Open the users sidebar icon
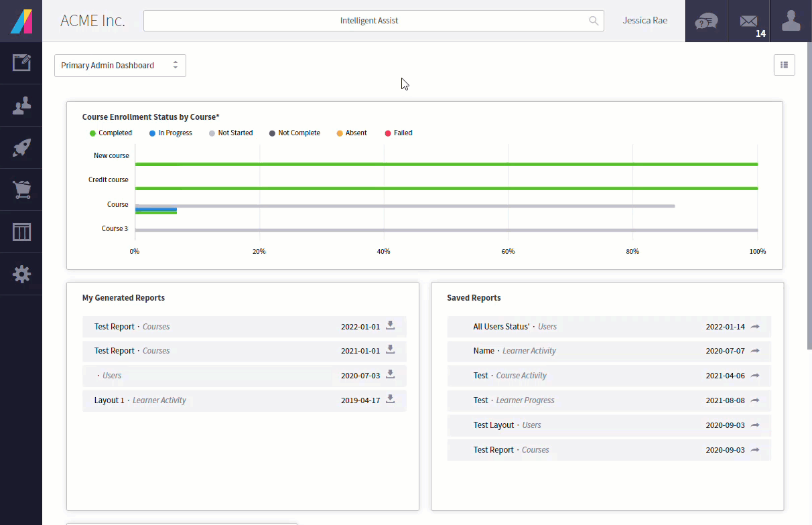 click(x=21, y=105)
